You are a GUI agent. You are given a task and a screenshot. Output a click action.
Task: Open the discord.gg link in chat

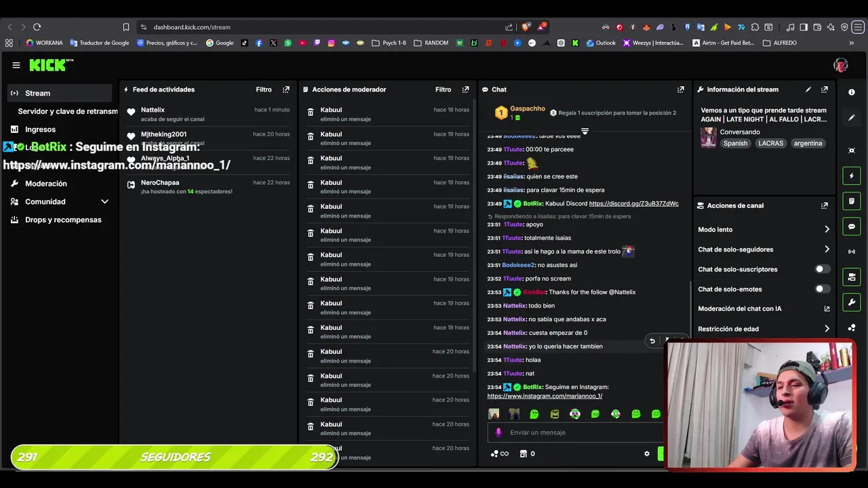pos(633,203)
